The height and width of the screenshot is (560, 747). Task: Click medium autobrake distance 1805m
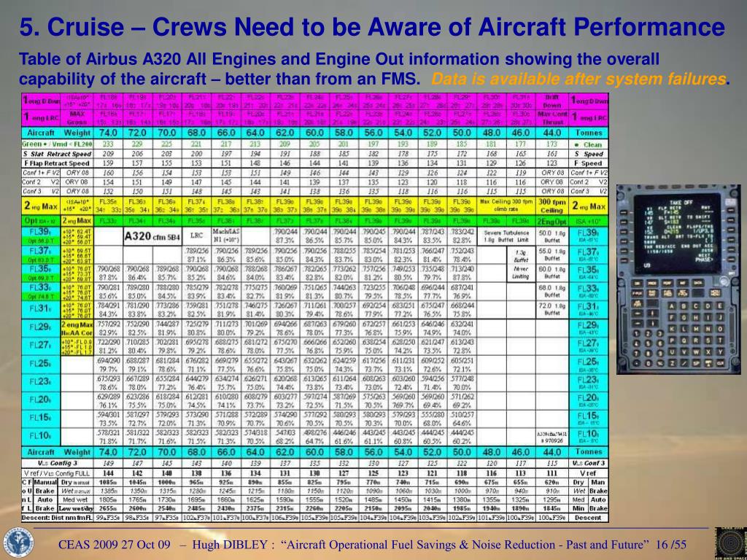coord(108,500)
